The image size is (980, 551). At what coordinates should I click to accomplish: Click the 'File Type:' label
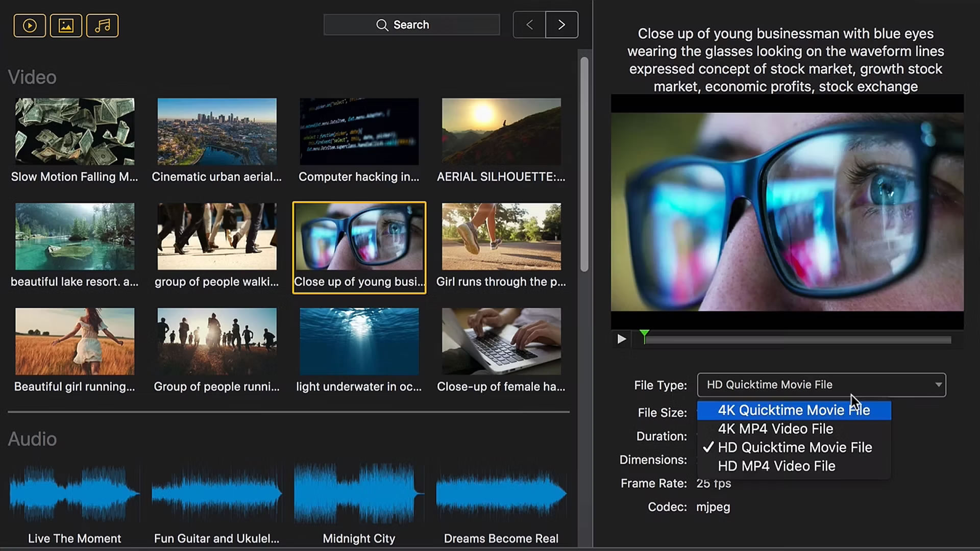tap(660, 385)
